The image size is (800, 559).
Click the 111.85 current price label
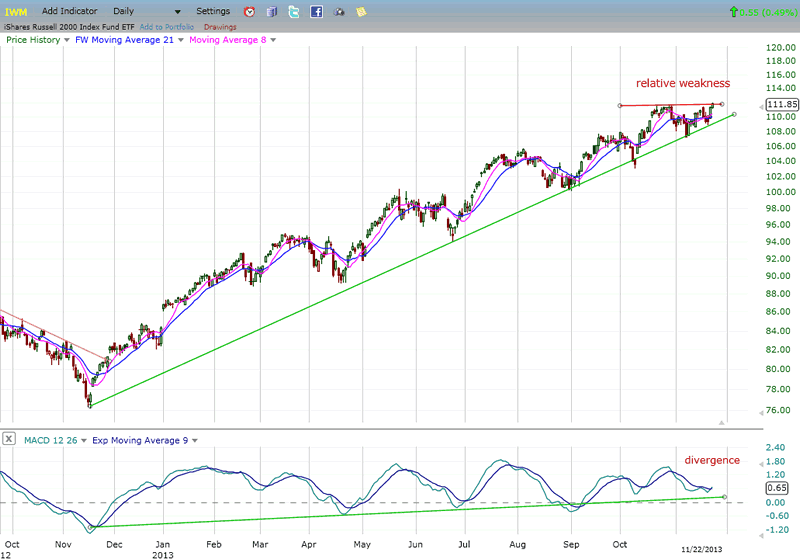tap(782, 104)
